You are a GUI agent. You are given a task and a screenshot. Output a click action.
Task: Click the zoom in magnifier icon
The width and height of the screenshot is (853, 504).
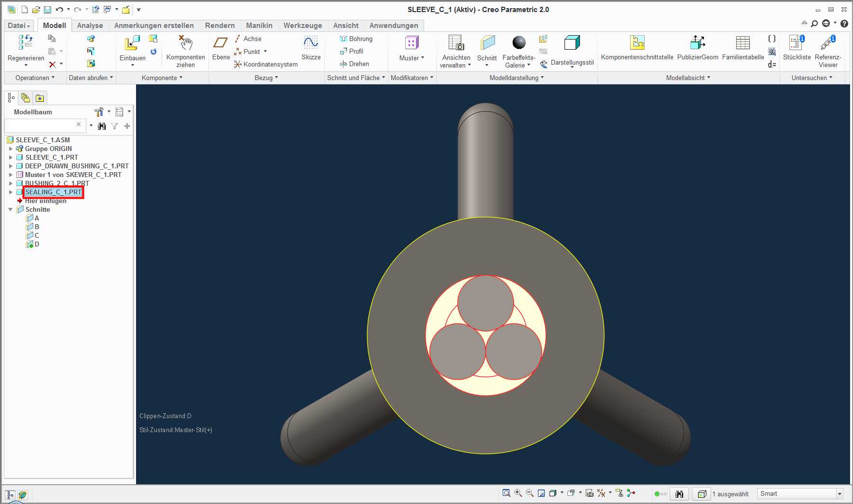518,493
